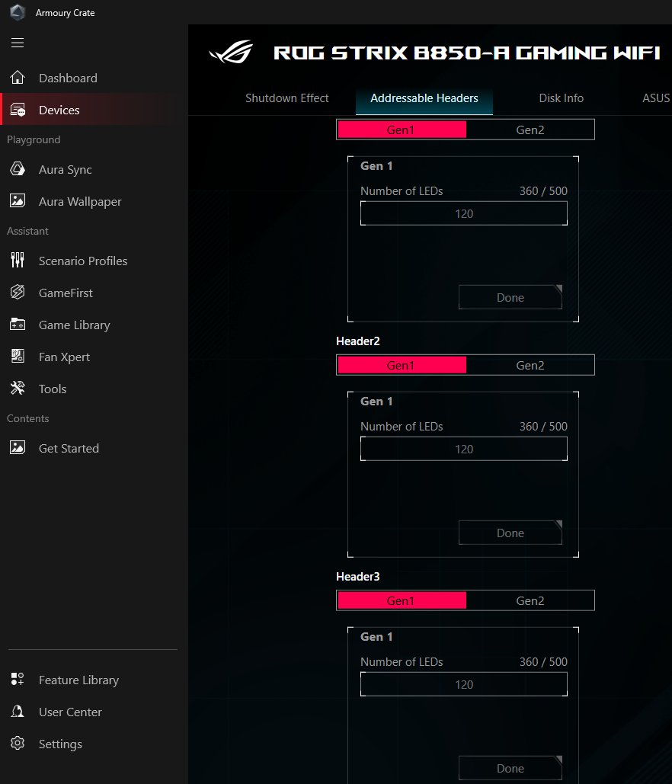Click the Assistant section heading

coord(27,231)
